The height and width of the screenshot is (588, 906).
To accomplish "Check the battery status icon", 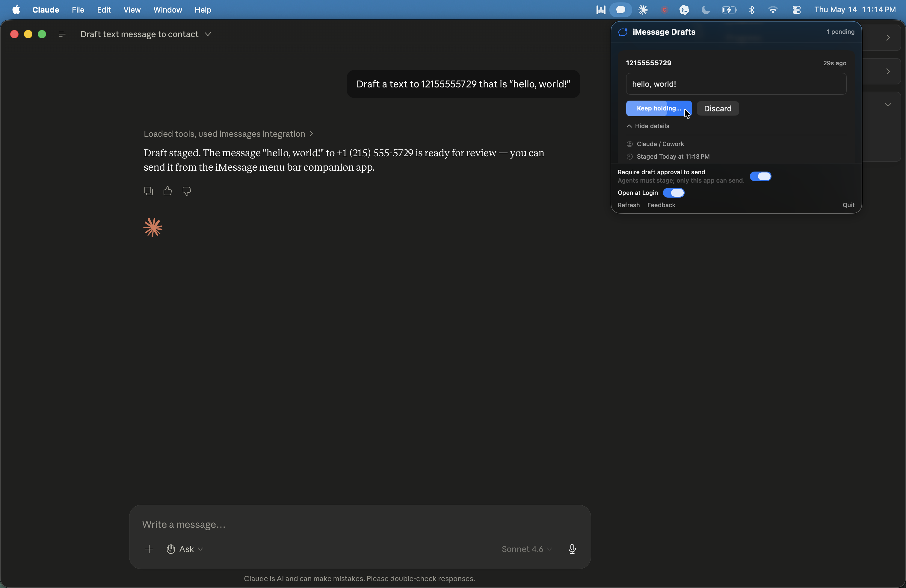I will [729, 10].
